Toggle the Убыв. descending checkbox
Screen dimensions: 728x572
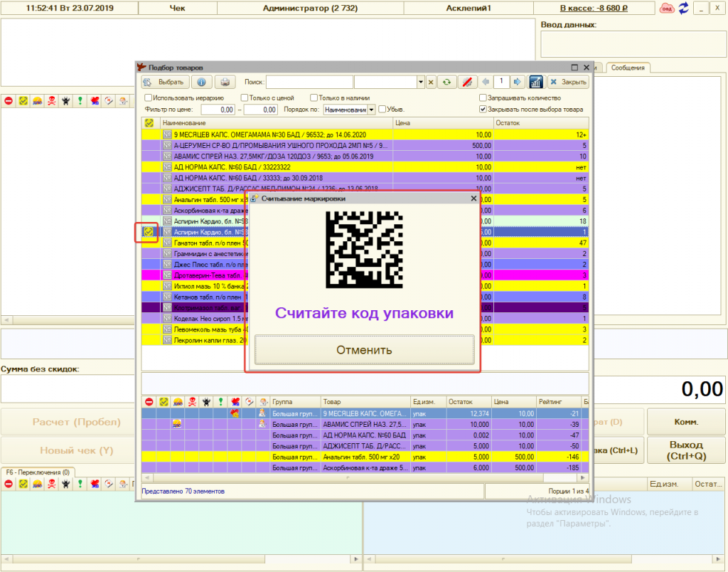tap(382, 110)
